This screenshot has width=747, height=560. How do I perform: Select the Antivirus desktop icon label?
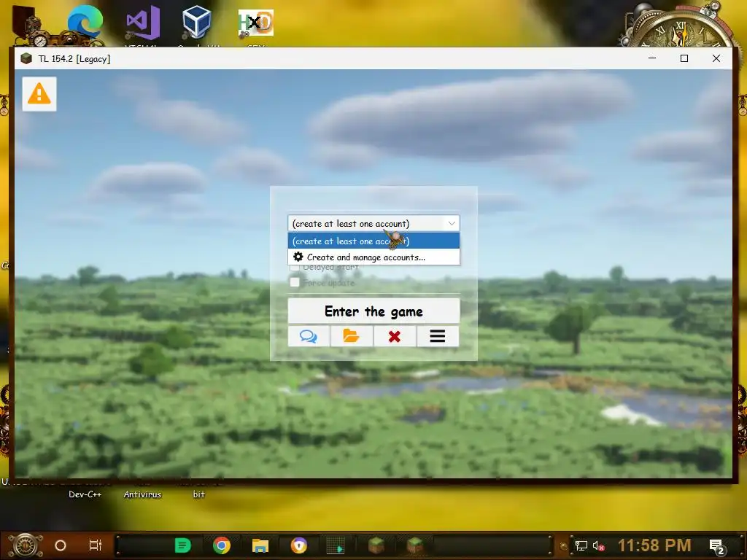click(142, 494)
